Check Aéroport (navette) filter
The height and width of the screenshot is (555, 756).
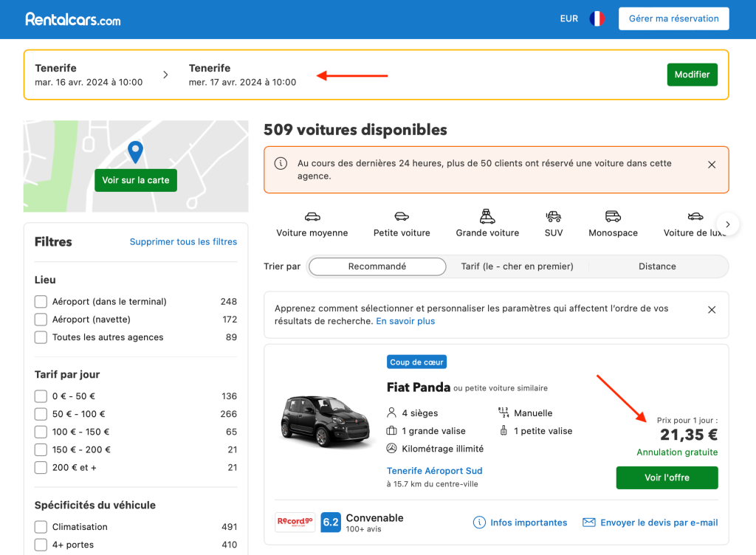point(41,320)
